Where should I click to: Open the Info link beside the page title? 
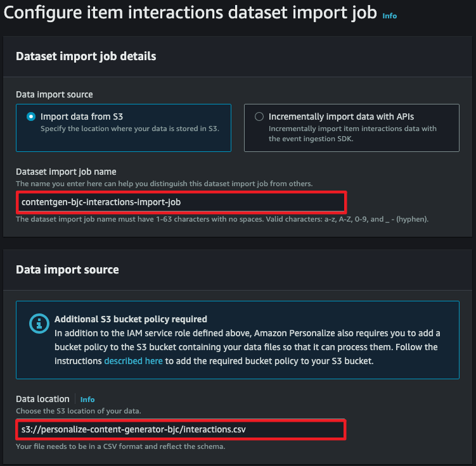coord(389,16)
